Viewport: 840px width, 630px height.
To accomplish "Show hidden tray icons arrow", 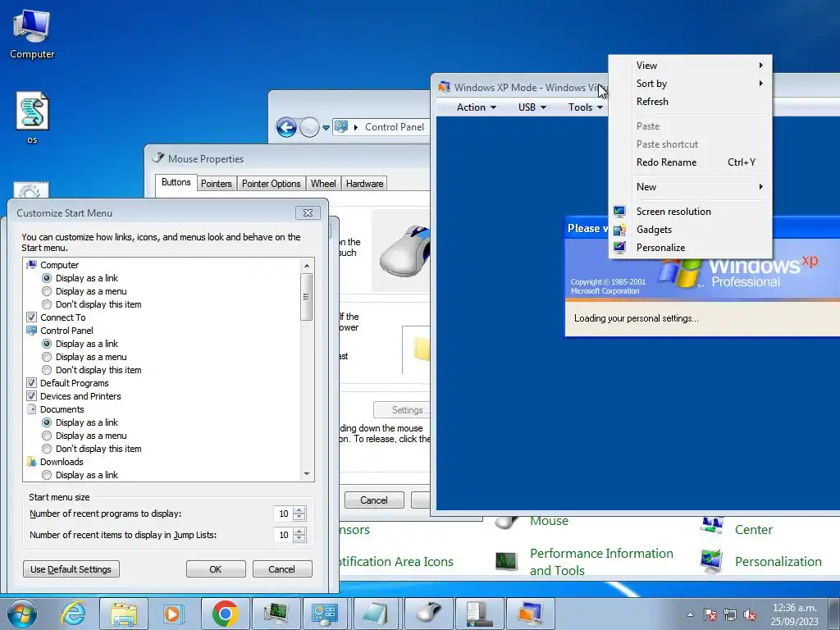I will (691, 614).
